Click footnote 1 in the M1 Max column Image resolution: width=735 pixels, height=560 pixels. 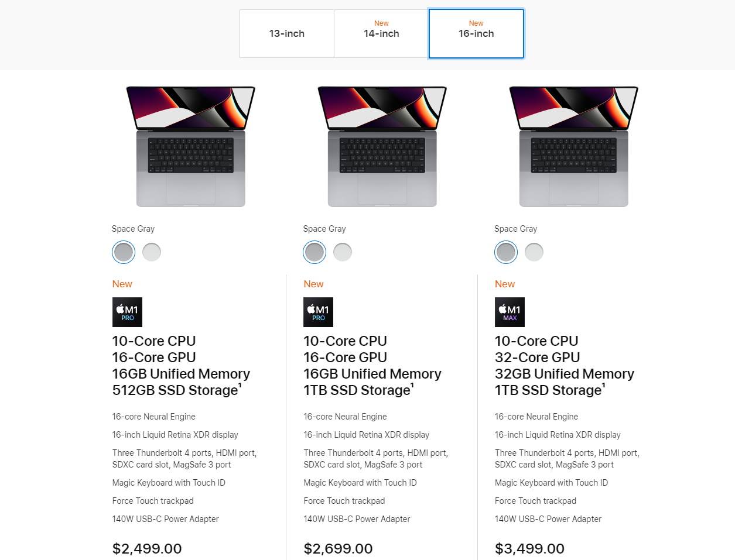(x=604, y=386)
